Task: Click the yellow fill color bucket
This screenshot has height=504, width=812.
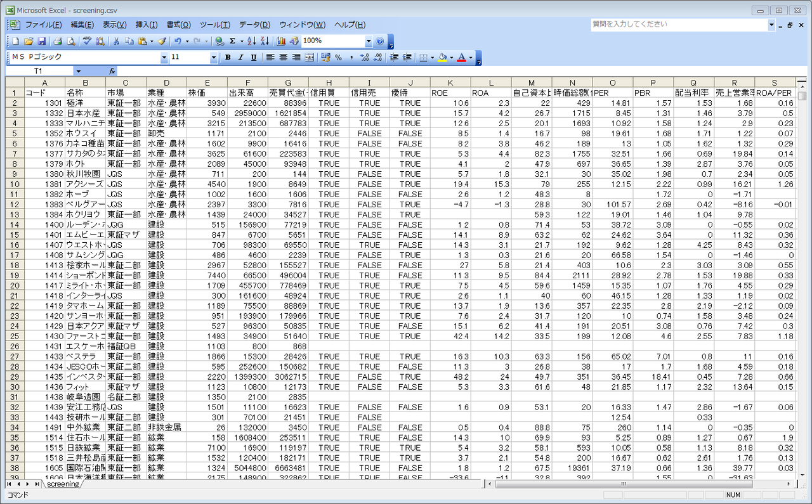Action: [x=442, y=58]
